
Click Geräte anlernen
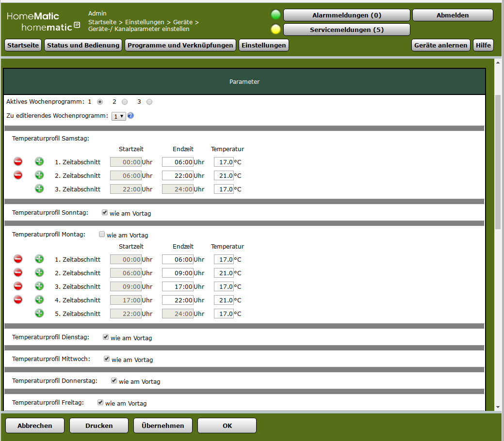click(440, 45)
